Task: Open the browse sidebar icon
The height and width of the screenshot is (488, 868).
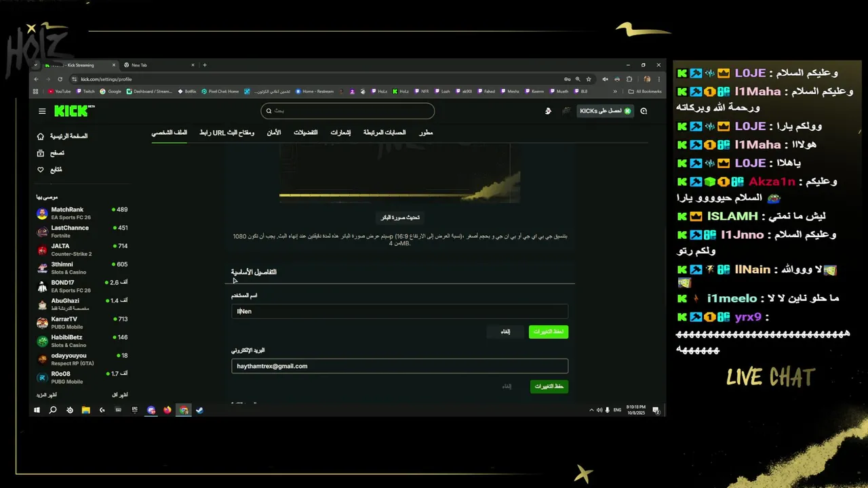Action: (x=41, y=153)
